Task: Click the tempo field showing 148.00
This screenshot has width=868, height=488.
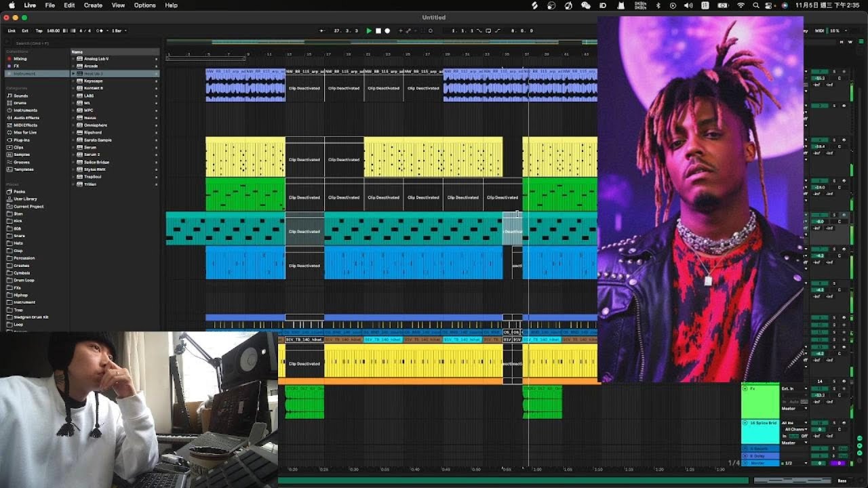Action: click(53, 30)
